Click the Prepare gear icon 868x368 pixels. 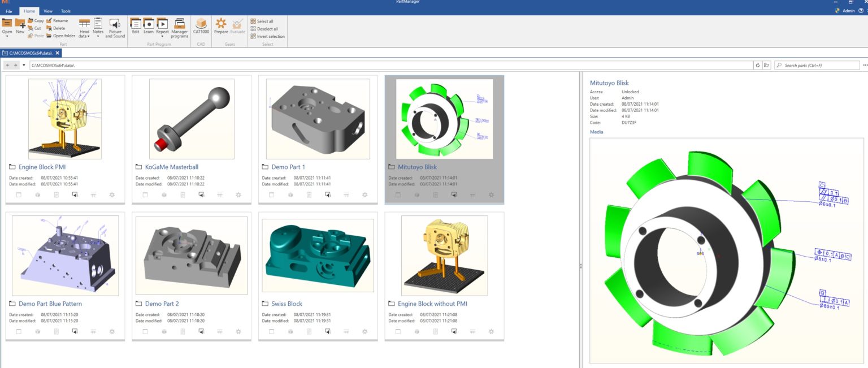point(221,25)
